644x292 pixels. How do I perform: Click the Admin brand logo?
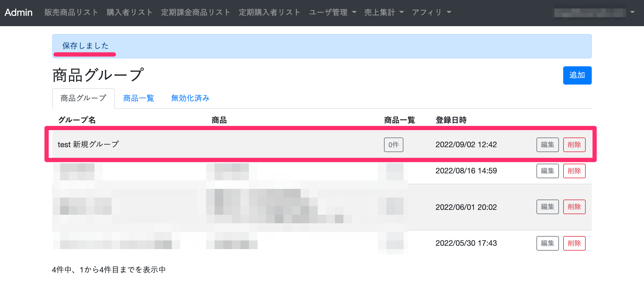pyautogui.click(x=19, y=12)
